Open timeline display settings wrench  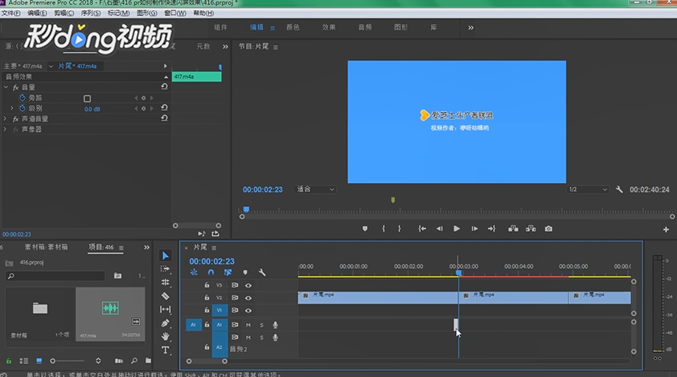click(262, 272)
